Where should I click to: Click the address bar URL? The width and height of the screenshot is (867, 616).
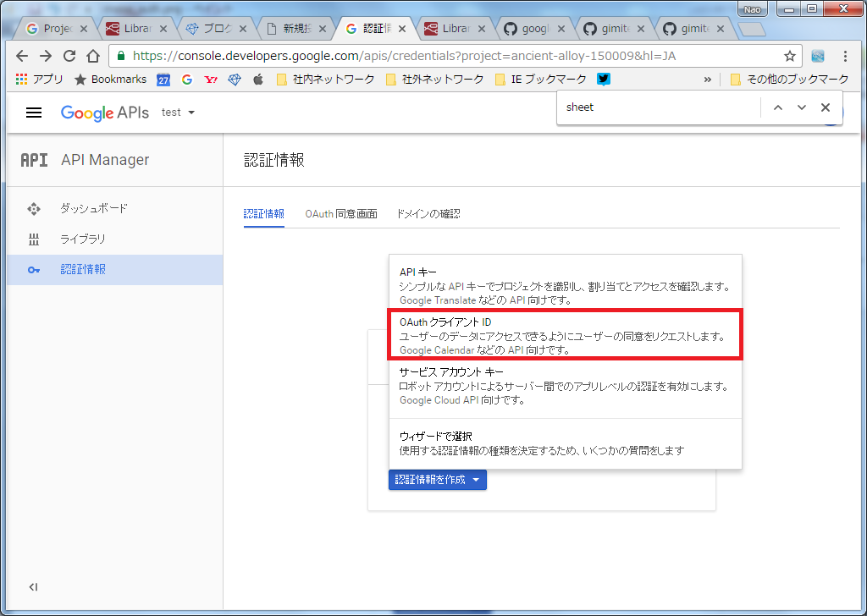[404, 56]
